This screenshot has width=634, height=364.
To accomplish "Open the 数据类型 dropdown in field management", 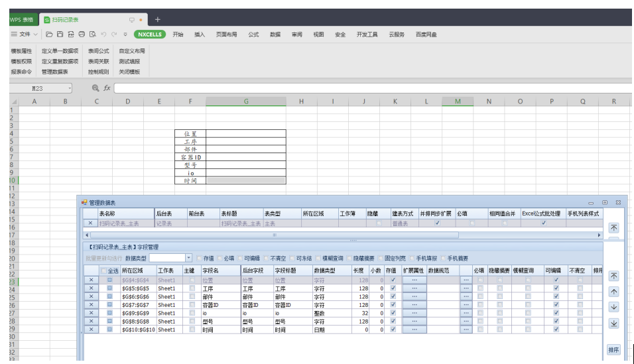I will [x=188, y=258].
